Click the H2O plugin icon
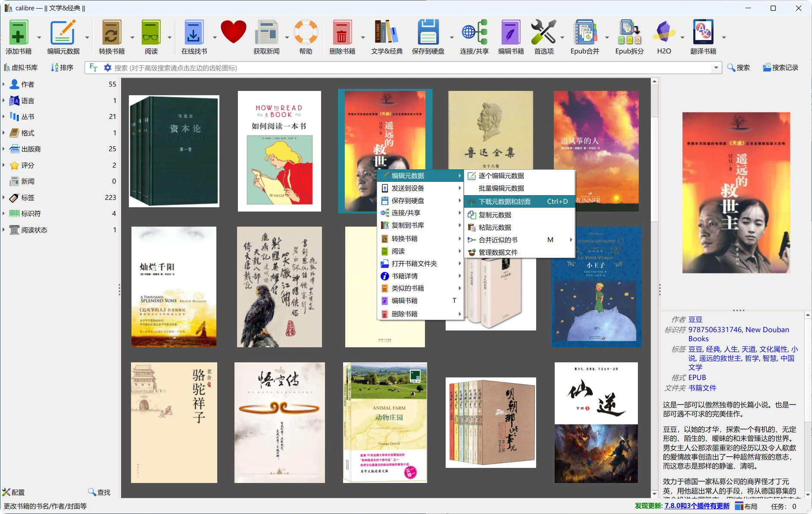812x514 pixels. (664, 32)
